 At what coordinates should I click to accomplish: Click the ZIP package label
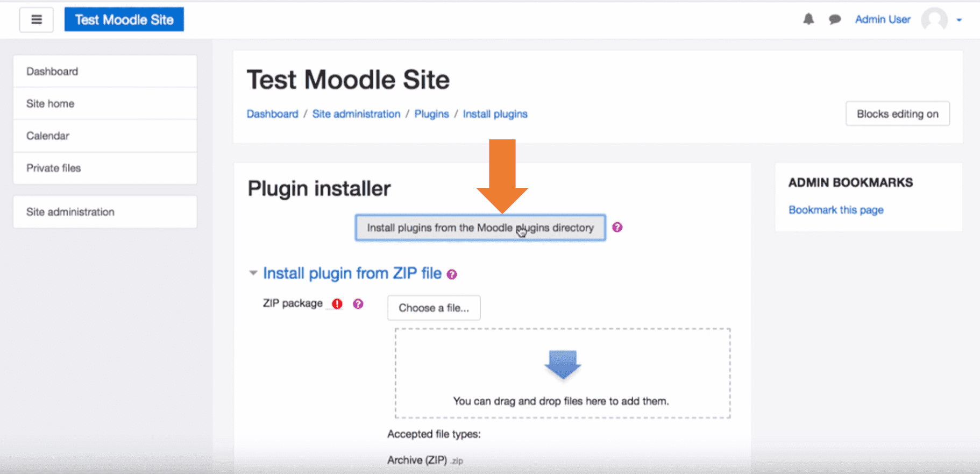click(293, 303)
